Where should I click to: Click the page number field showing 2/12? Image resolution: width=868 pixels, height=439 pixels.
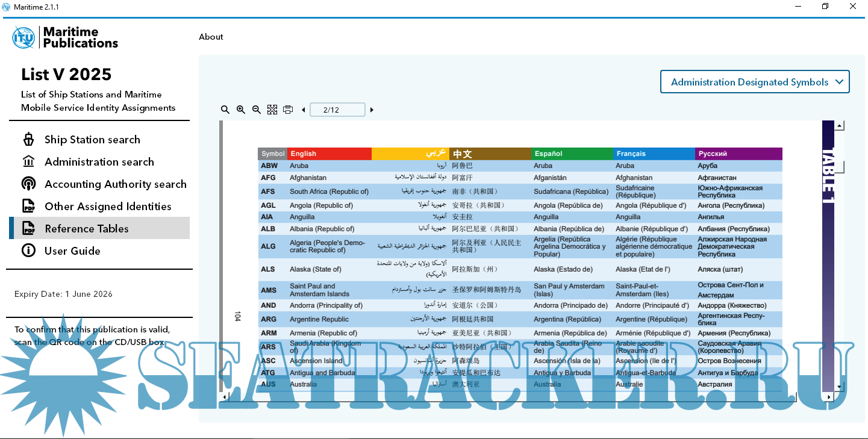pyautogui.click(x=337, y=110)
